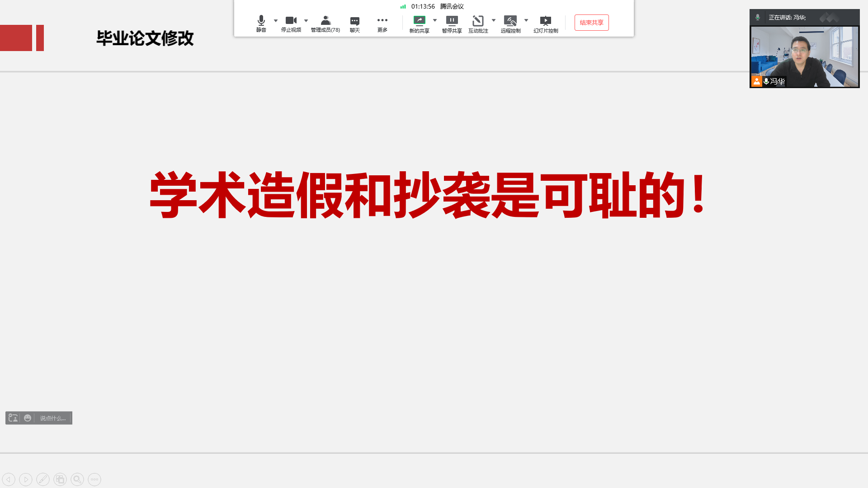
Task: Expand the annotation options arrow
Action: click(494, 20)
